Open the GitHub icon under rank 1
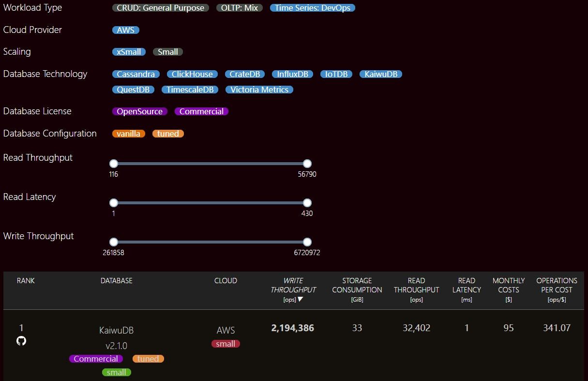The height and width of the screenshot is (381, 588). click(x=21, y=341)
